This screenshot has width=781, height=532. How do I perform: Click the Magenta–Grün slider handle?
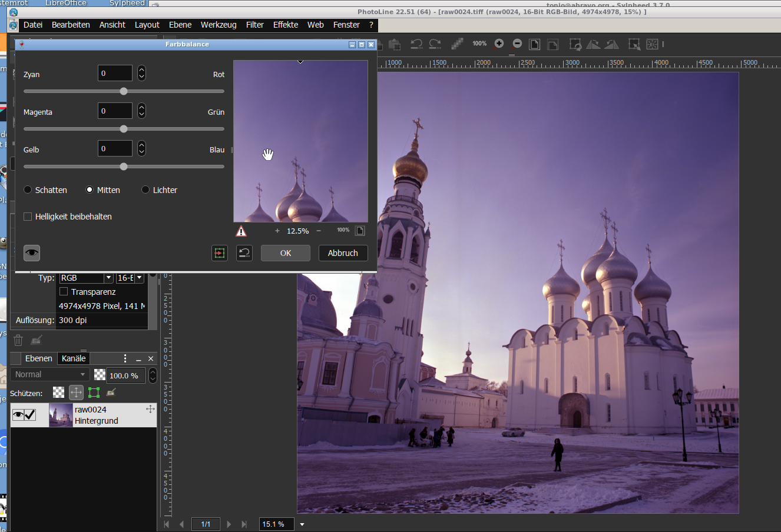(124, 129)
